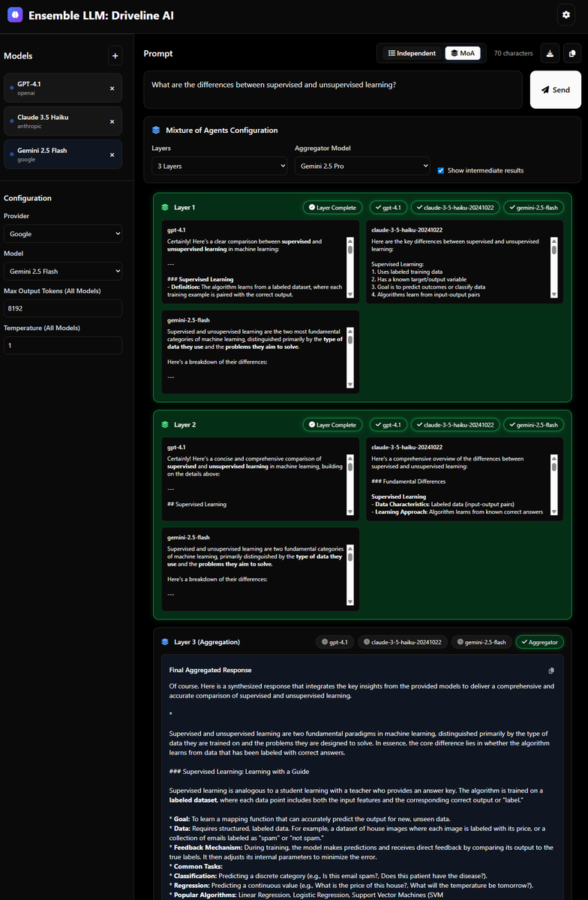Select the GPT-4.1 model card
Screen dimensions: 588x900
[63, 88]
